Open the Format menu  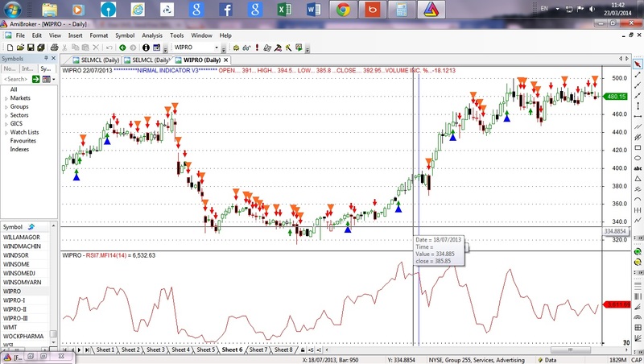pos(98,35)
